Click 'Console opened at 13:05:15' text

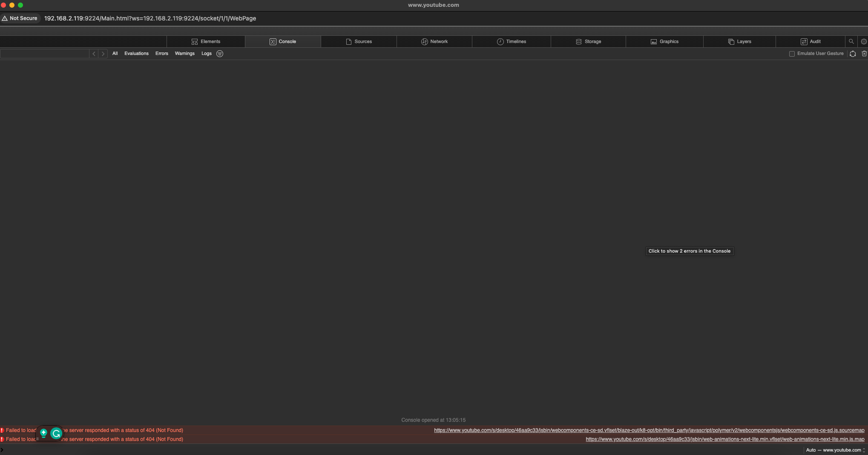(433, 420)
